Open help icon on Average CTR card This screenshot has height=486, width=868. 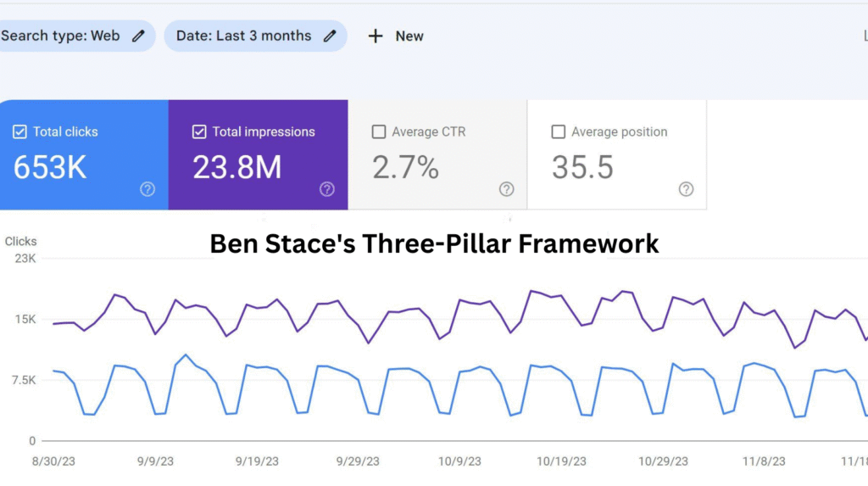506,189
